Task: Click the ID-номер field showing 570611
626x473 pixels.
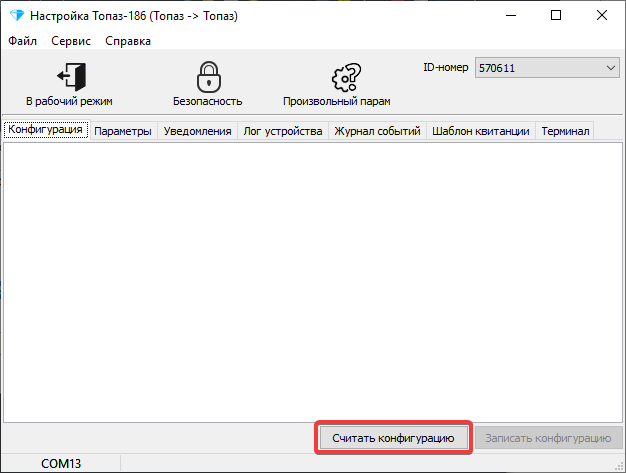Action: pos(547,68)
